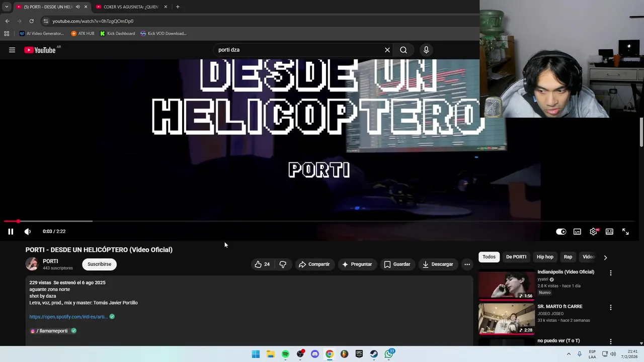
Task: Open Discord from the taskbar
Action: click(315, 354)
